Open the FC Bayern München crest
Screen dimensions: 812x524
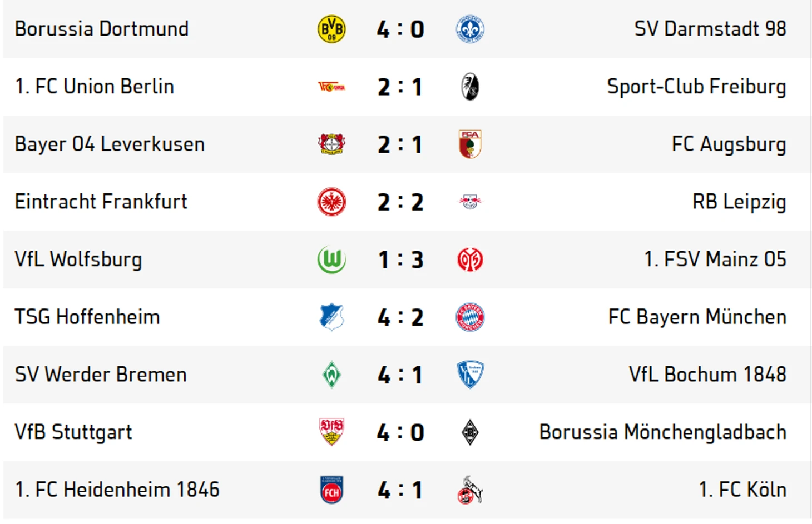(x=470, y=317)
